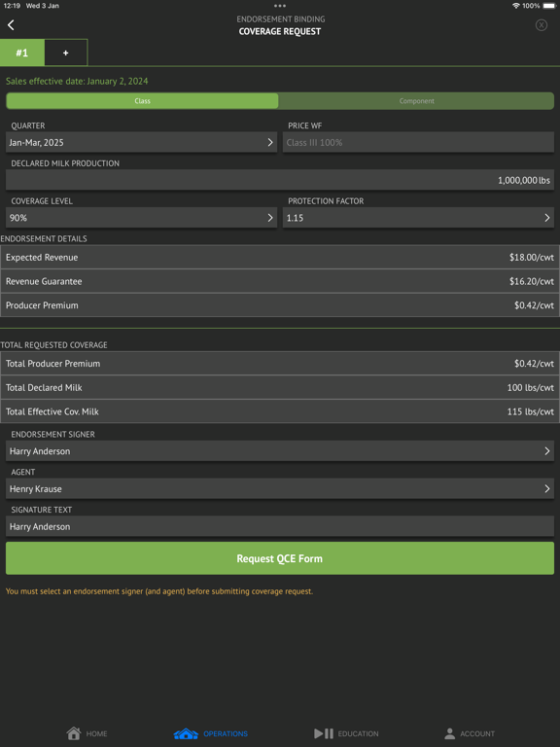Tap the Education play-pause icon

324,733
